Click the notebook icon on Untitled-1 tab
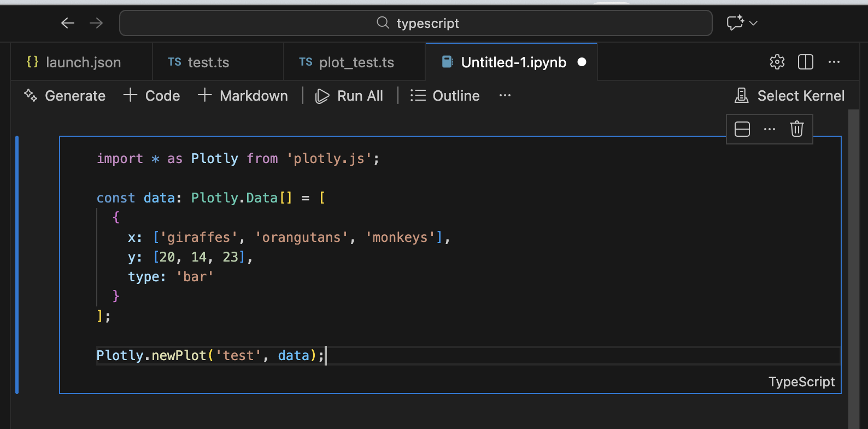 [x=447, y=62]
